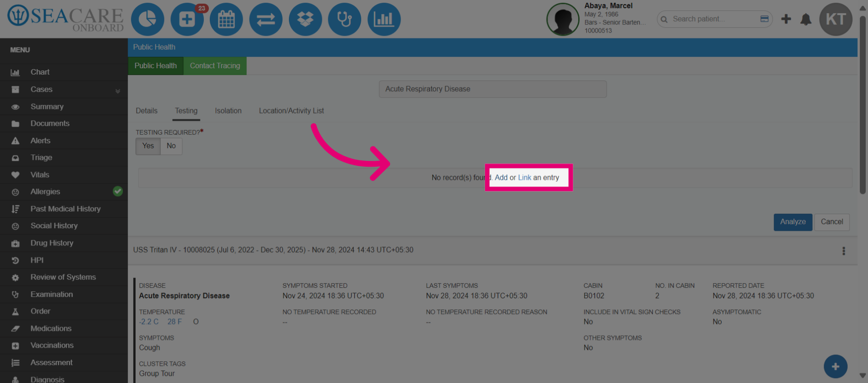
Task: Open the KT user profile avatar
Action: point(836,19)
